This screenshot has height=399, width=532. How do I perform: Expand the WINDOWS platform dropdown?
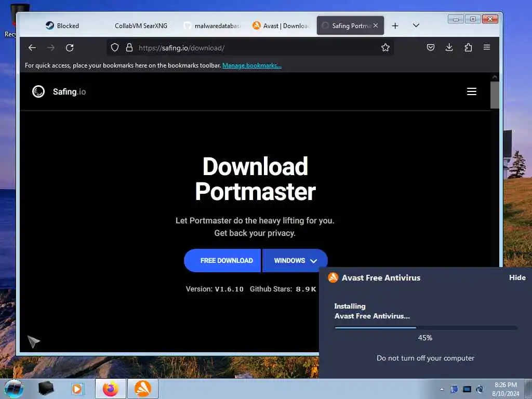(x=295, y=261)
